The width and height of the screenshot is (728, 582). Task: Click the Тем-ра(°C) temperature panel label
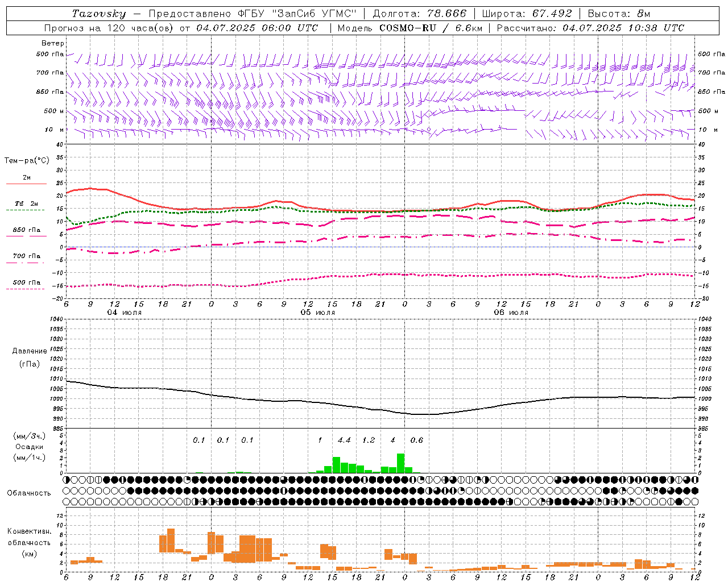(x=27, y=160)
